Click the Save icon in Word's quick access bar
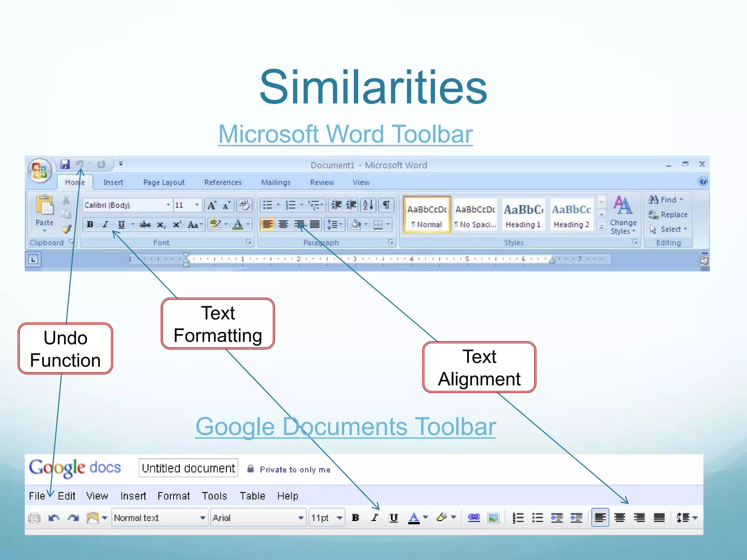Image resolution: width=747 pixels, height=560 pixels. tap(65, 164)
